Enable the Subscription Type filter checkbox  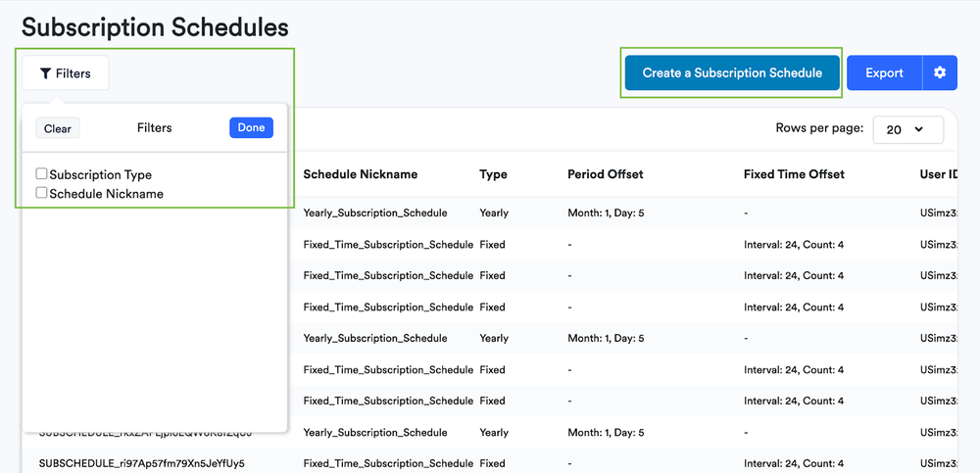point(41,173)
